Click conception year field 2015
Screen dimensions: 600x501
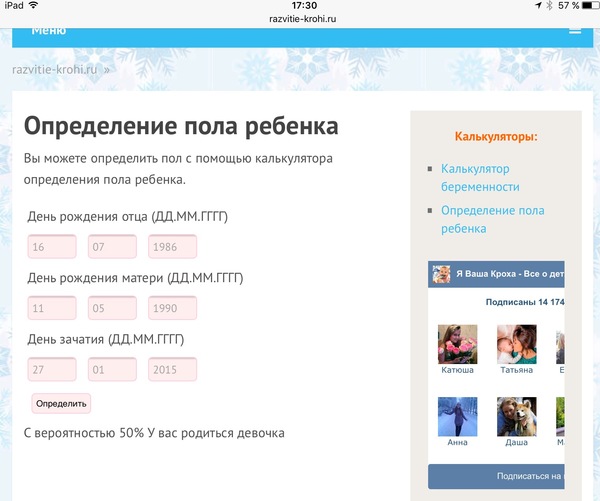173,369
